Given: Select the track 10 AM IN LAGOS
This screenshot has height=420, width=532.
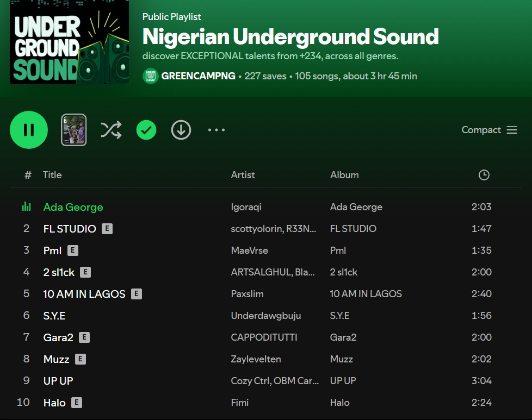Looking at the screenshot, I should point(84,294).
